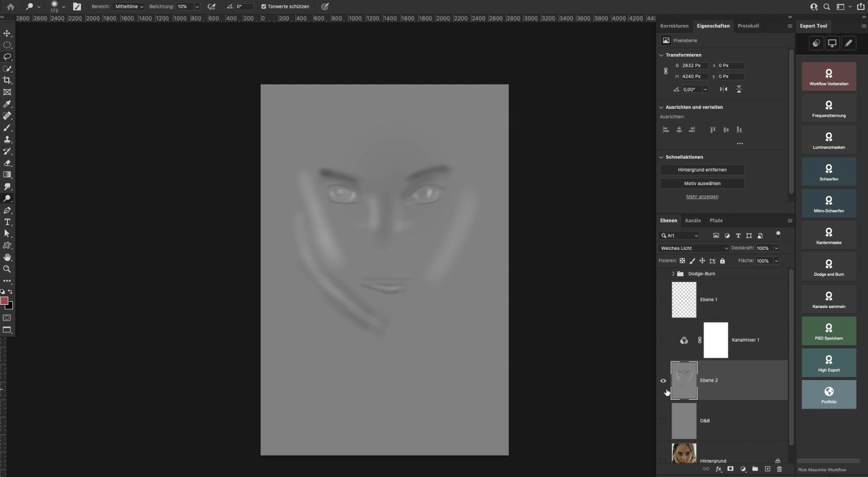Select the Zoom tool in toolbar
This screenshot has height=477, width=868.
(7, 269)
